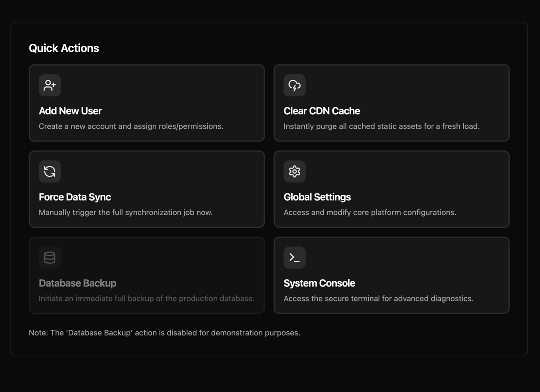Launch the System Console title

tap(319, 283)
